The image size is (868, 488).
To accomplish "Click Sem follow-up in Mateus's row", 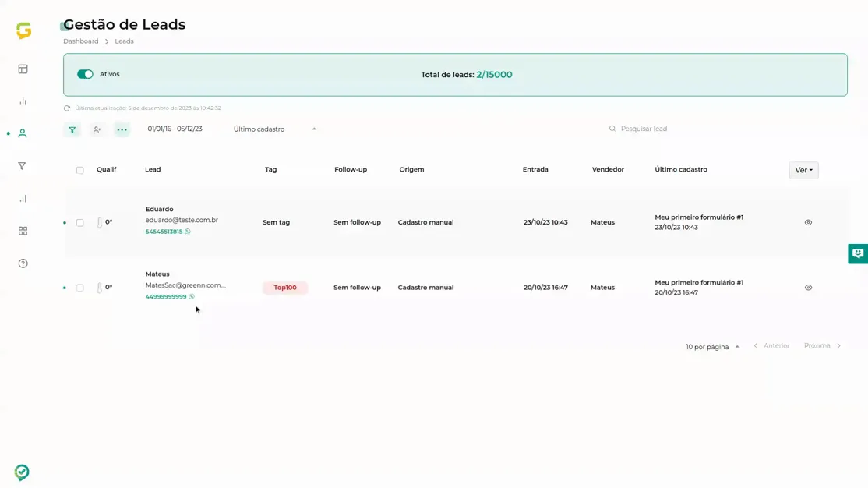I will pyautogui.click(x=357, y=288).
